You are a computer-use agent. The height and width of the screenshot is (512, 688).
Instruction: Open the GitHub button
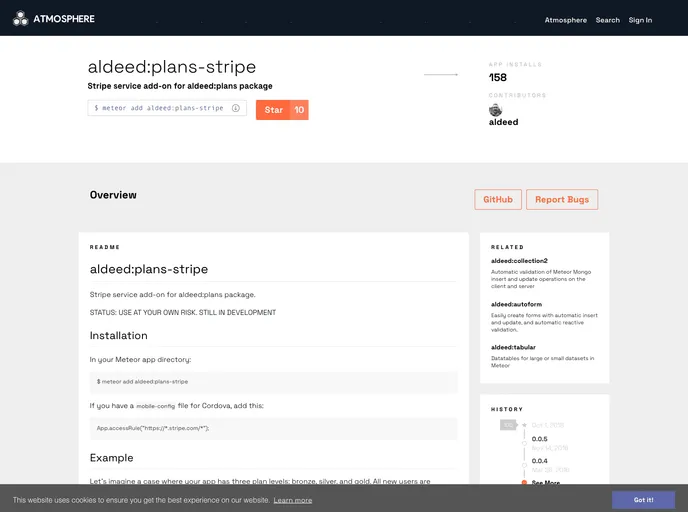(x=498, y=200)
